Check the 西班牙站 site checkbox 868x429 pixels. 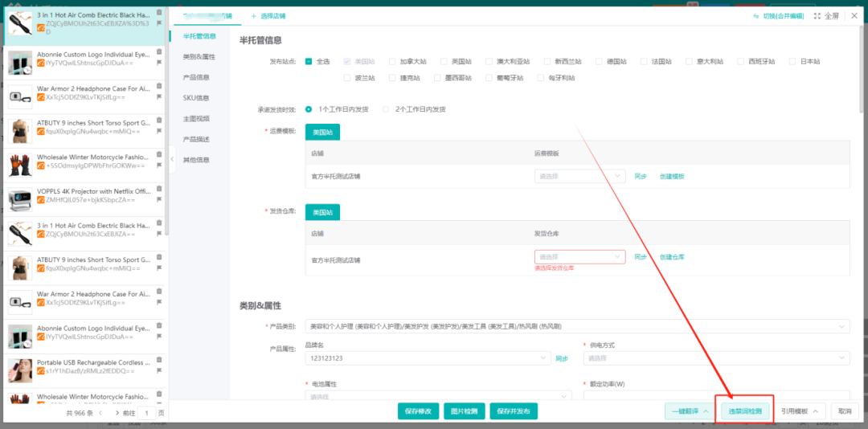(741, 61)
